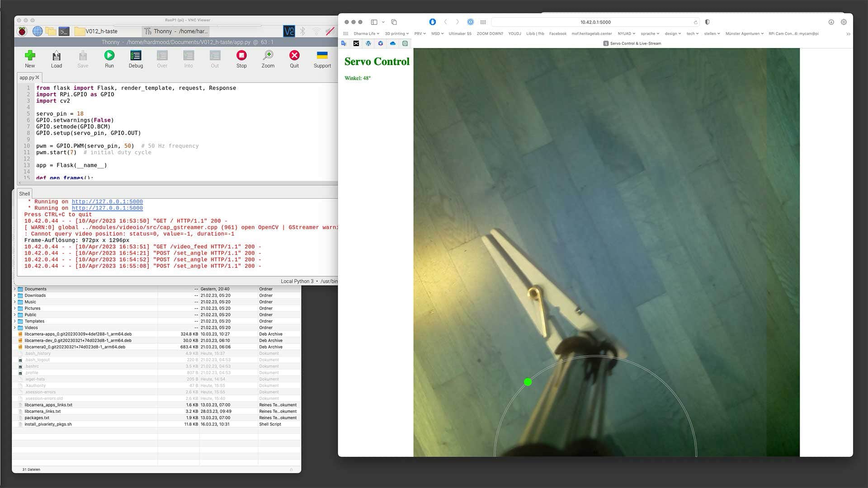Screen dimensions: 868x488
Task: Click the Safari privacy shield icon
Action: (707, 22)
